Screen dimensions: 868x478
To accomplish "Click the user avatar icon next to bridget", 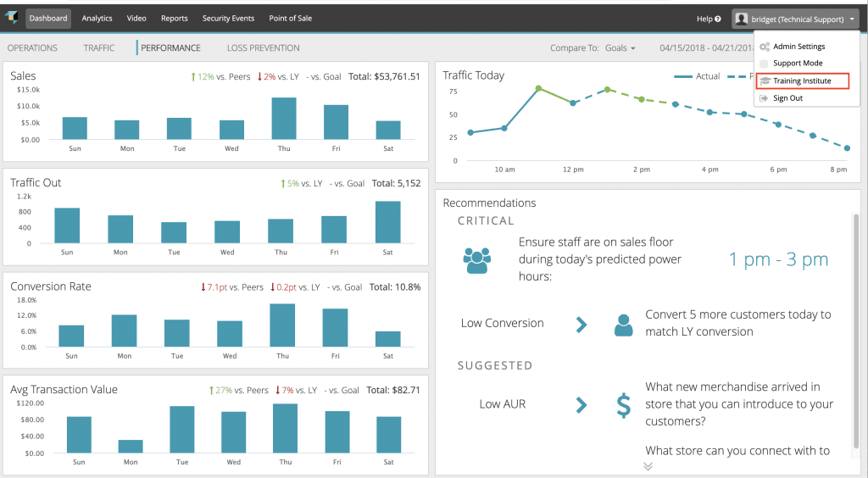I will (x=742, y=19).
